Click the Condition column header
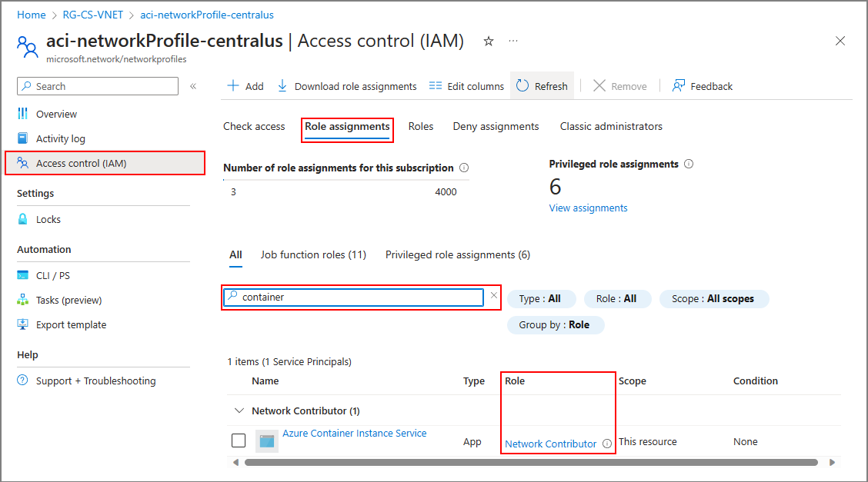The width and height of the screenshot is (868, 482). coord(756,381)
